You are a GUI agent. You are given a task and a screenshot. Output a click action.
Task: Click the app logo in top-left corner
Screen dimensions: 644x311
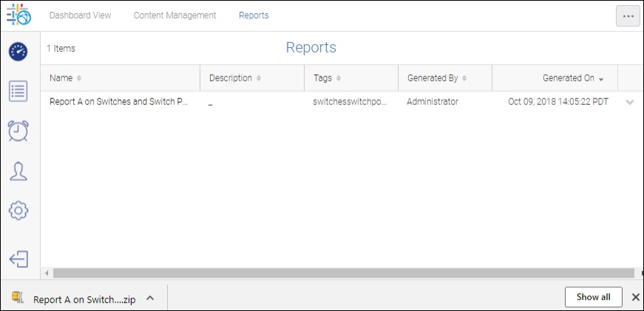click(x=18, y=16)
